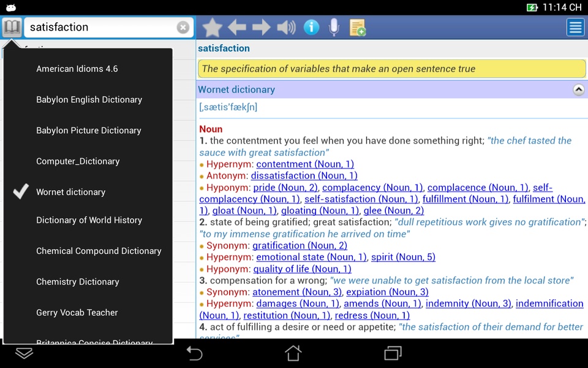Open the restitution (Noun, 1) link

pos(287,315)
